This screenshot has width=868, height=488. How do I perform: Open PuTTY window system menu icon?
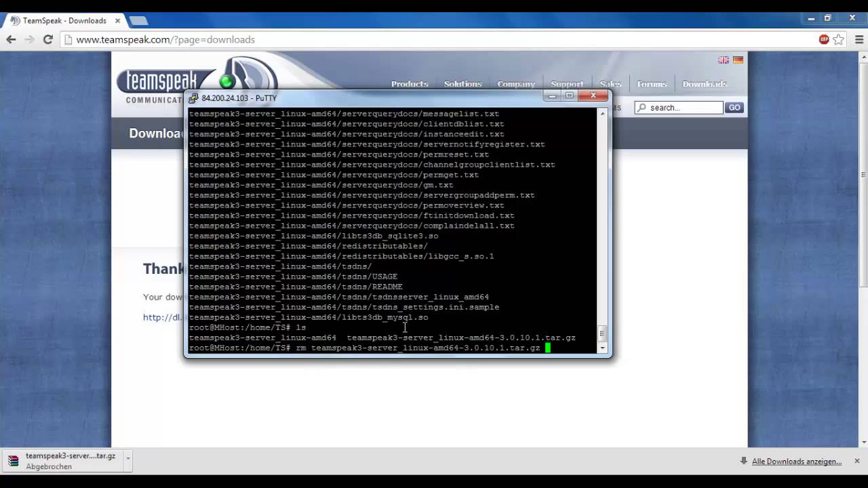pyautogui.click(x=193, y=98)
